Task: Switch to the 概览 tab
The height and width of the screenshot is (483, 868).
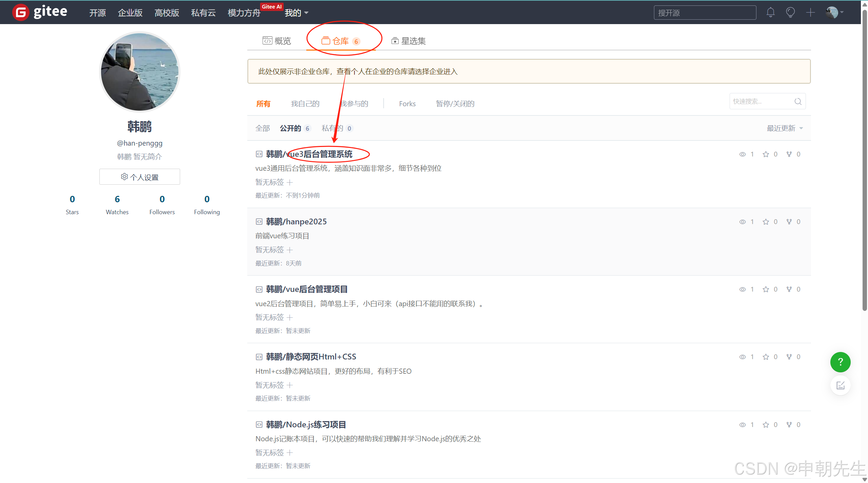Action: [277, 41]
